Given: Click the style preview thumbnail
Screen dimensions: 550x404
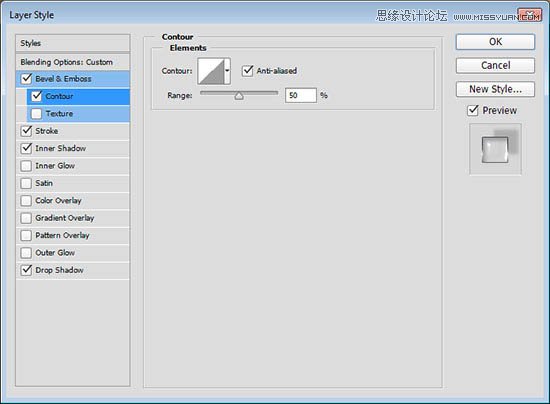Looking at the screenshot, I should tap(495, 149).
